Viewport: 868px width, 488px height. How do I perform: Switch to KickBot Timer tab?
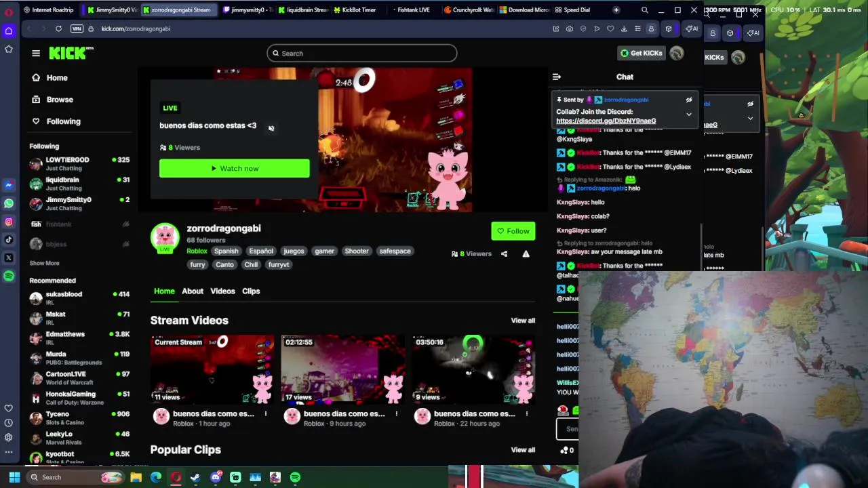point(355,10)
